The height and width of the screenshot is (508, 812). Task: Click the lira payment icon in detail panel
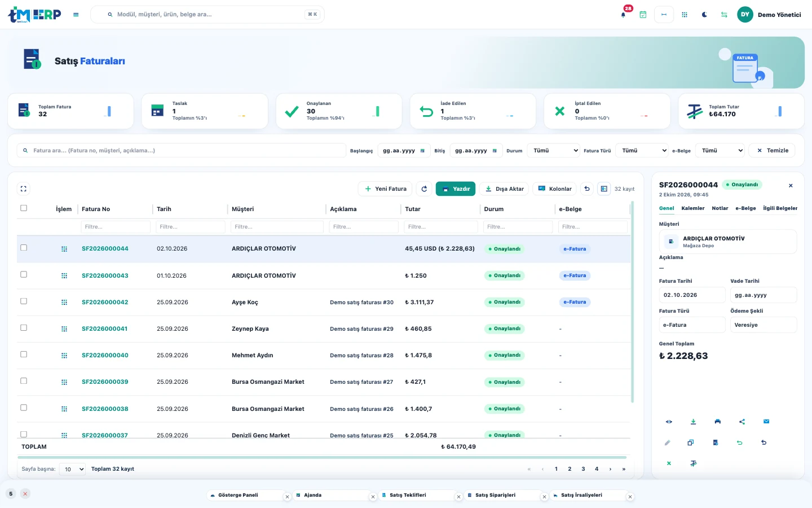pyautogui.click(x=694, y=463)
